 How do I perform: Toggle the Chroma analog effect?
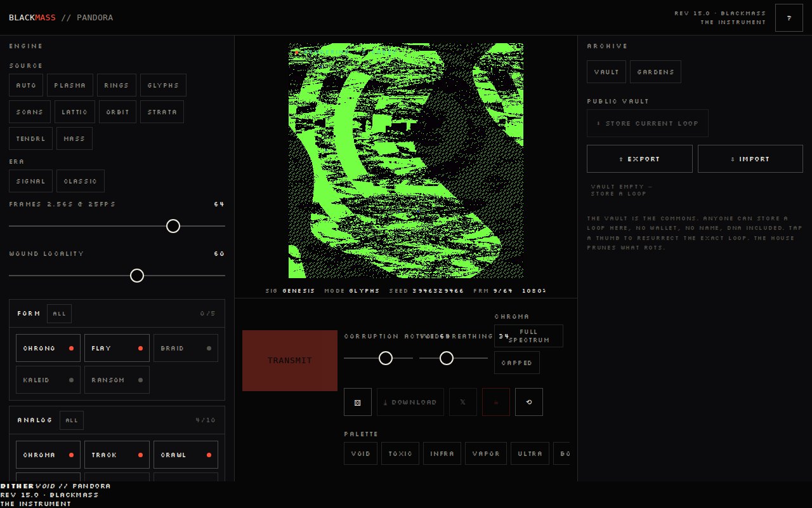pyautogui.click(x=48, y=455)
